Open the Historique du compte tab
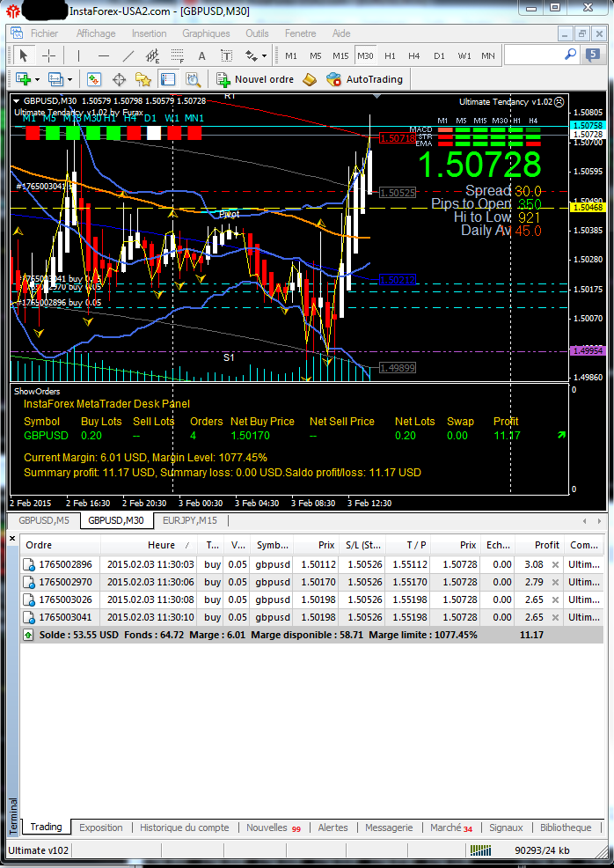This screenshot has height=868, width=614. tap(184, 828)
